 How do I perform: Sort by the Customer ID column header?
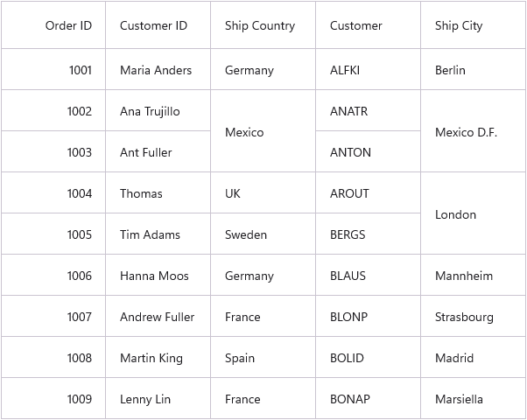tap(158, 25)
